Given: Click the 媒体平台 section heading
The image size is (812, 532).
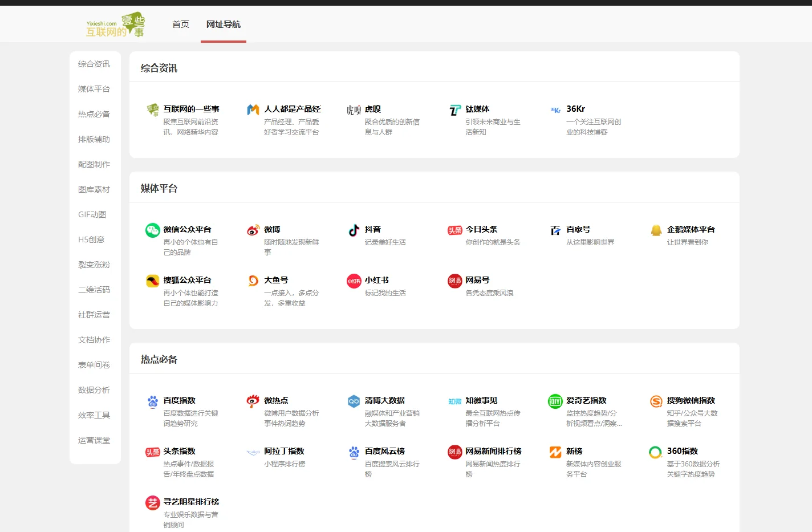Looking at the screenshot, I should click(x=159, y=188).
